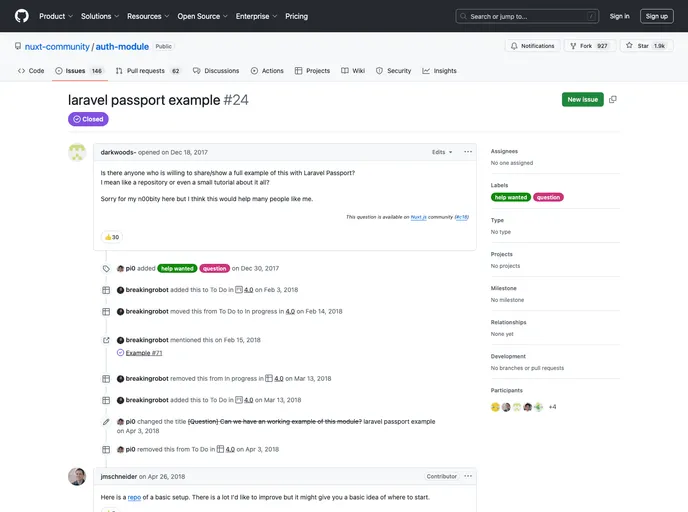This screenshot has height=512, width=688.
Task: Open darkwoods- author profile link
Action: coord(118,152)
